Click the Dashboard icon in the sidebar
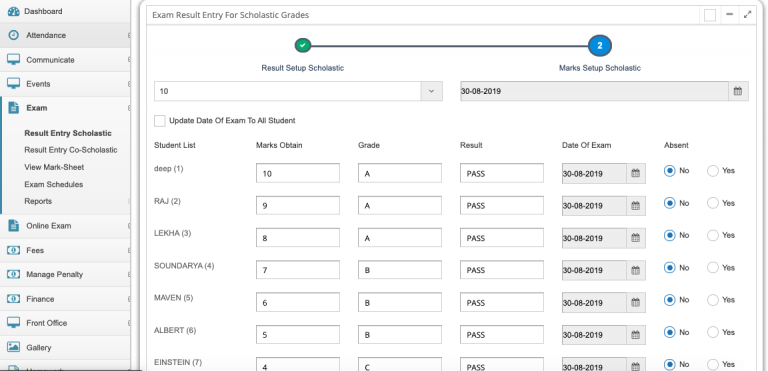This screenshot has width=768, height=371. (13, 11)
